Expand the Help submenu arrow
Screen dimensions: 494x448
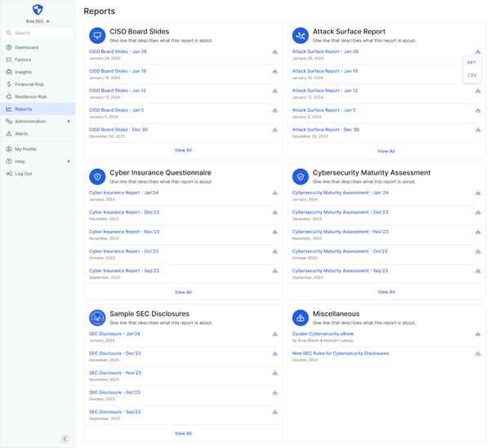tap(69, 162)
